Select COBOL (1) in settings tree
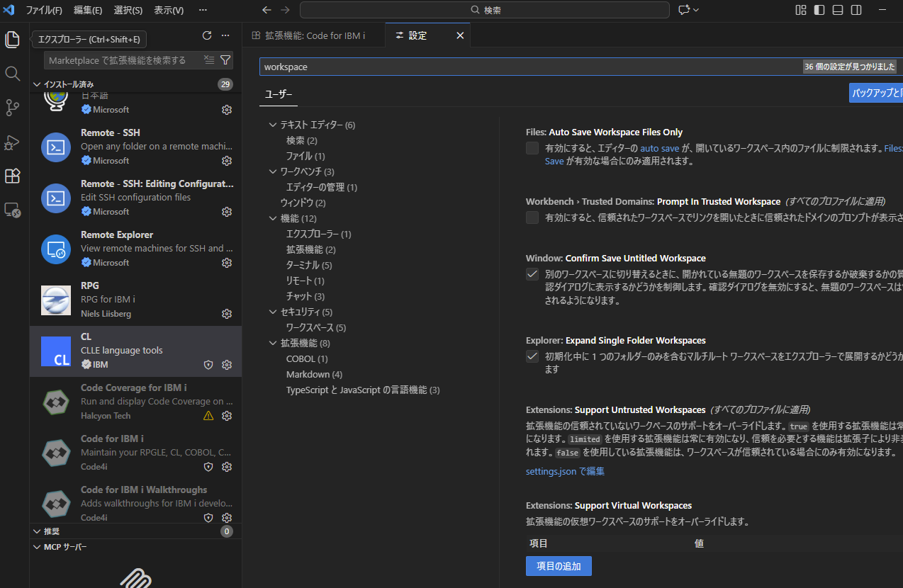 point(307,358)
